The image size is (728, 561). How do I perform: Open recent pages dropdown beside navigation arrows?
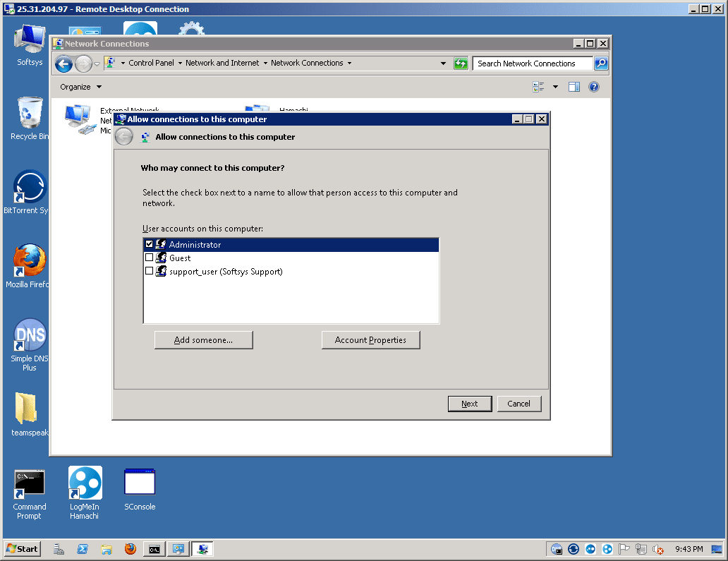pyautogui.click(x=97, y=64)
